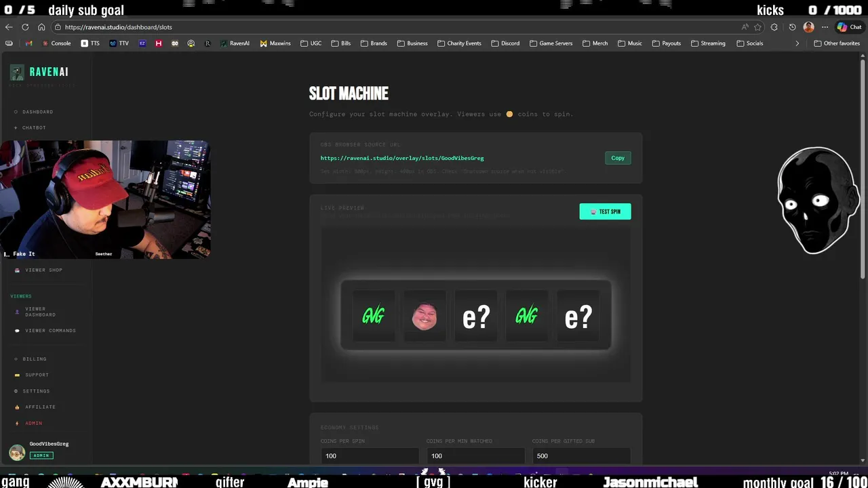Click the Coins Per Gifted Sub field
868x488 pixels.
tap(582, 455)
